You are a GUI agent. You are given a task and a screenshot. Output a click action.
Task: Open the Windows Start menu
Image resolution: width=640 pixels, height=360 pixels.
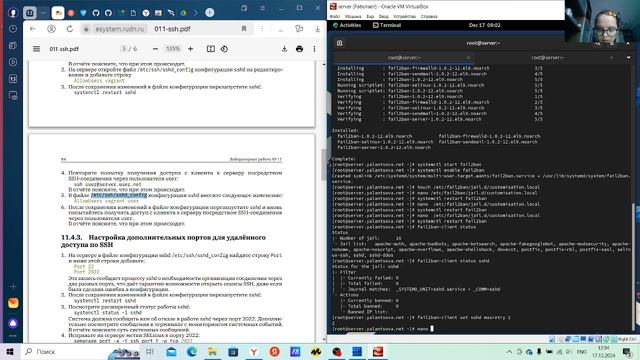tap(9, 351)
